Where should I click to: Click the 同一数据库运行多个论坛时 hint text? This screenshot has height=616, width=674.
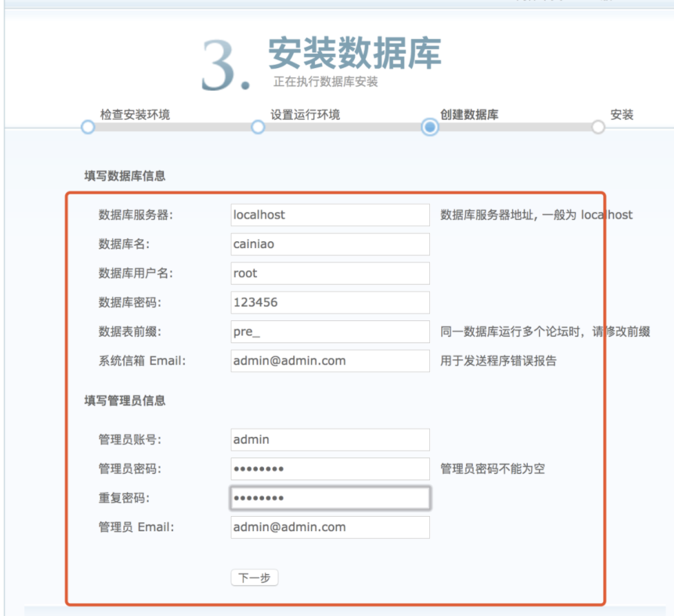545,332
